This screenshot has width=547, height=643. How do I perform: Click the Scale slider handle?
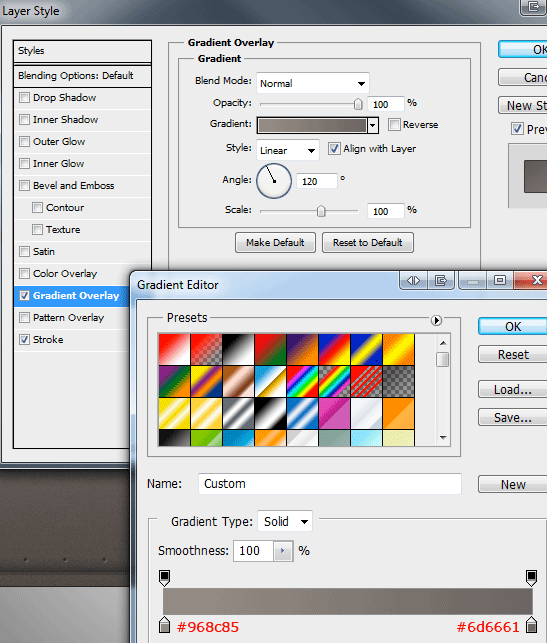tap(321, 211)
